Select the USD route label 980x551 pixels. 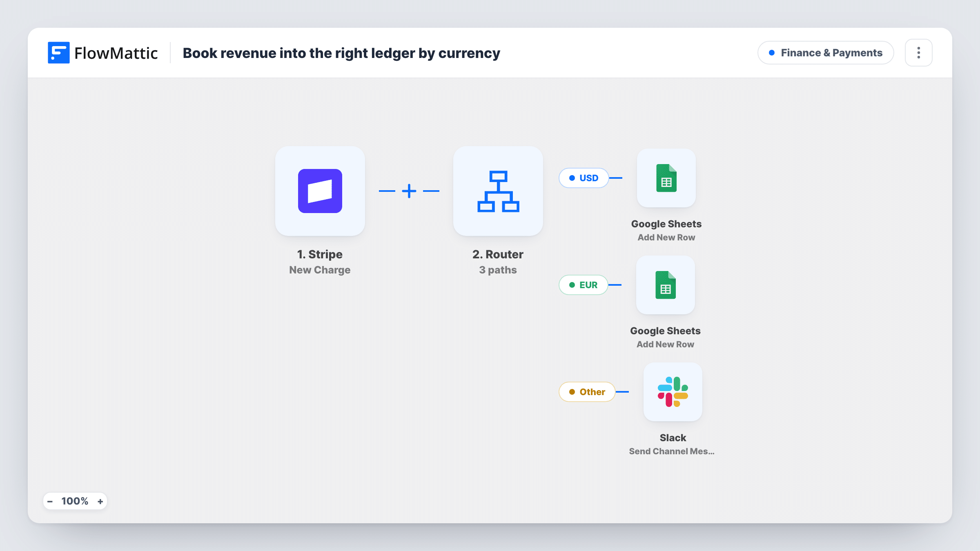click(584, 178)
